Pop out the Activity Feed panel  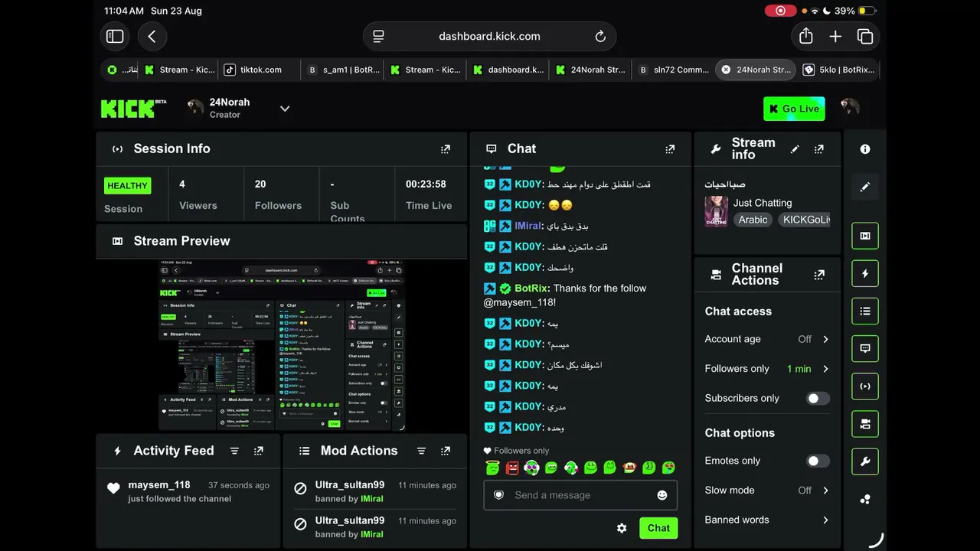(259, 451)
